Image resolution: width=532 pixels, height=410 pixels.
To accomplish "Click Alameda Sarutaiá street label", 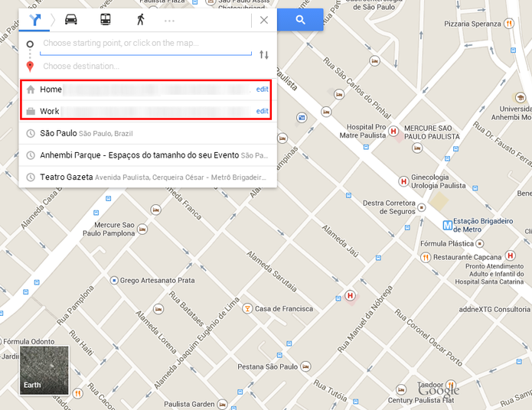I will pos(272,272).
